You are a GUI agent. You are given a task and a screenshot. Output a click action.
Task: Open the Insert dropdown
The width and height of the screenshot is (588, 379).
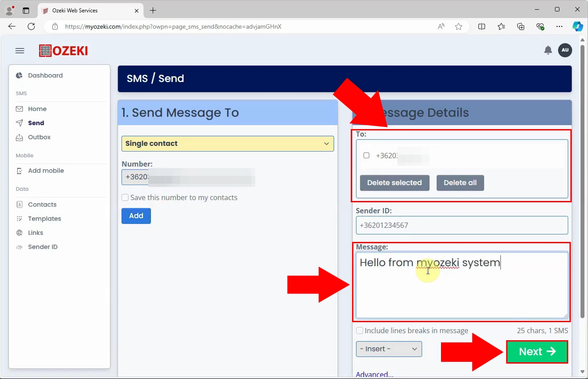tap(389, 349)
